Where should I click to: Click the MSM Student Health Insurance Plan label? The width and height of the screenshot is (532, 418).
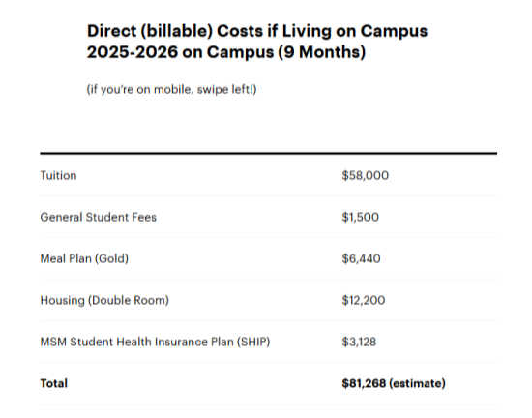[x=155, y=342]
